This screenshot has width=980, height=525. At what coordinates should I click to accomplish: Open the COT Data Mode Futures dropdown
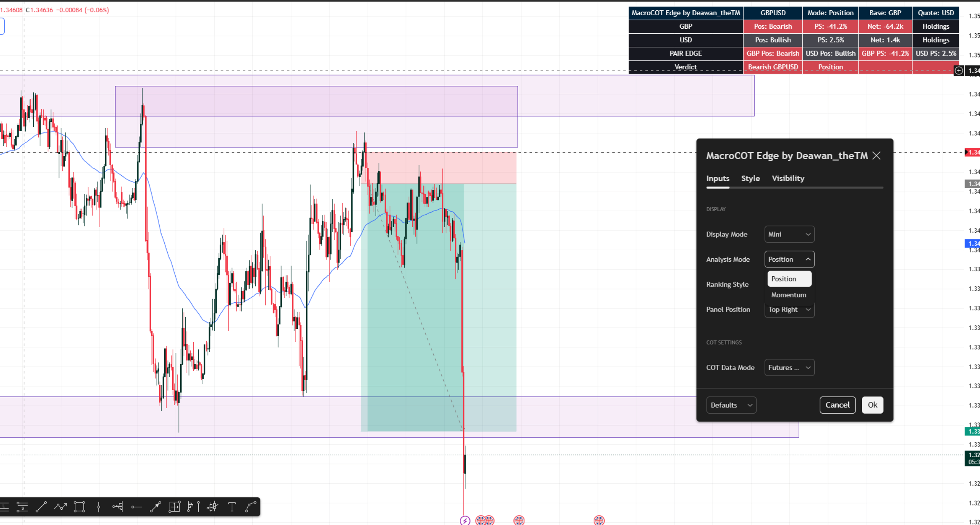click(789, 368)
